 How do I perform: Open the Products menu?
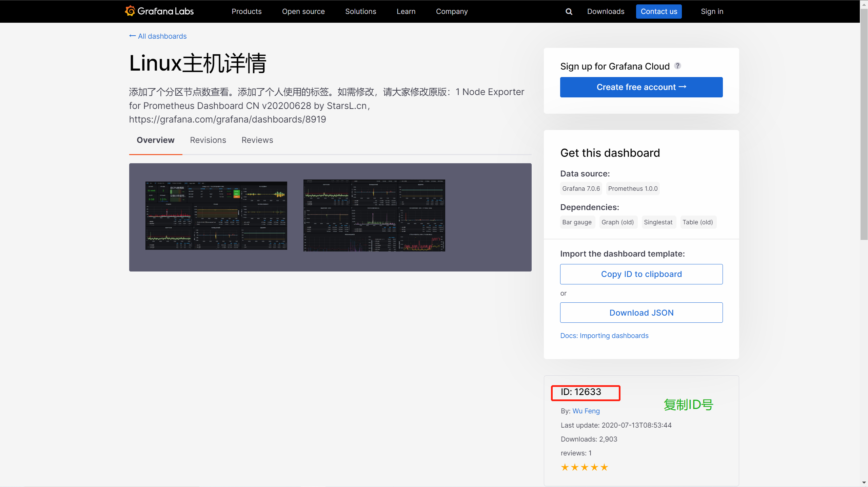(246, 12)
